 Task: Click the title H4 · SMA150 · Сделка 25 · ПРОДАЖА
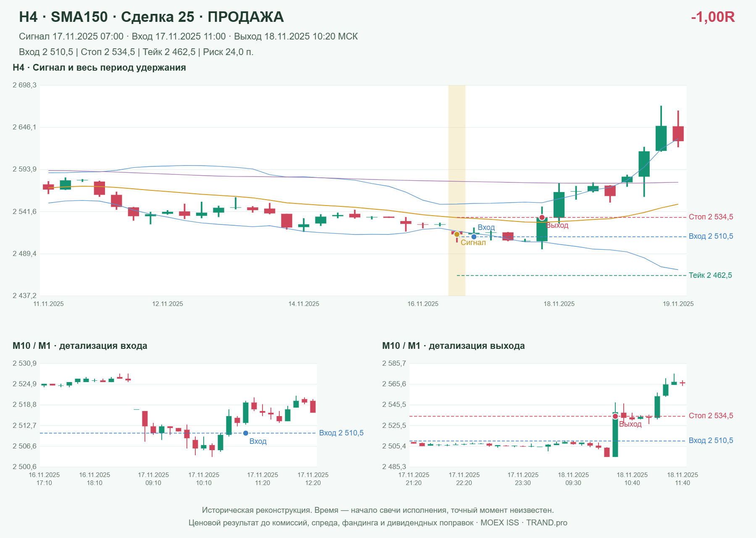pyautogui.click(x=151, y=17)
